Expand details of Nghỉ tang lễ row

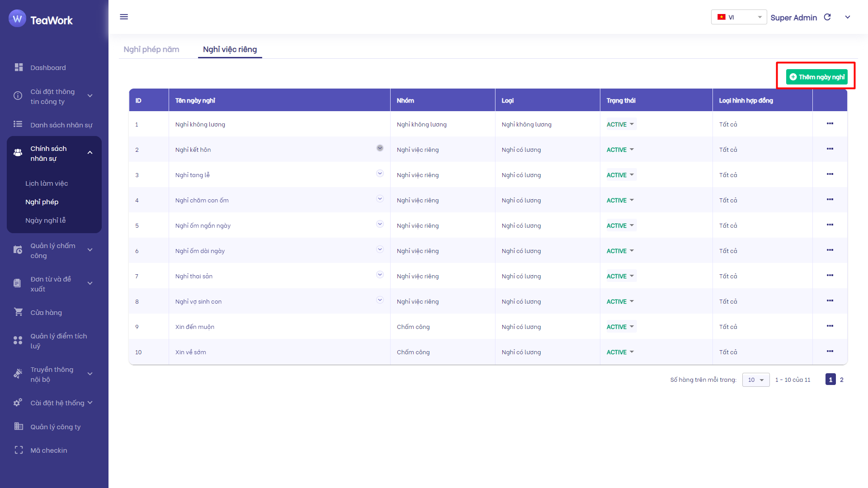(380, 174)
